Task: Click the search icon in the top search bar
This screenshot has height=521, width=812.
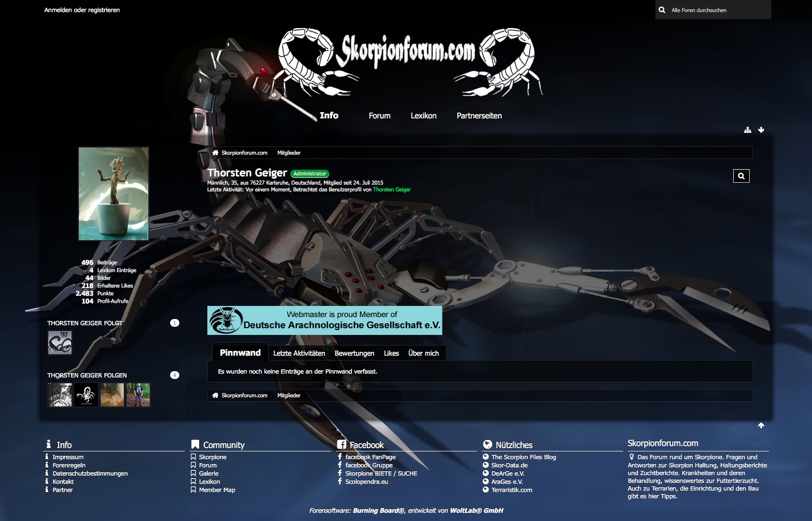Action: click(662, 10)
